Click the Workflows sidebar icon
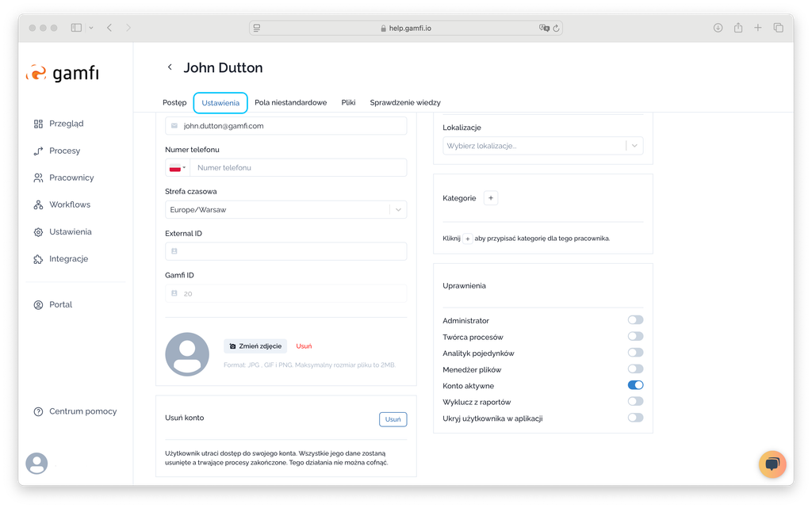Viewport: 812px width, 508px height. pyautogui.click(x=38, y=205)
